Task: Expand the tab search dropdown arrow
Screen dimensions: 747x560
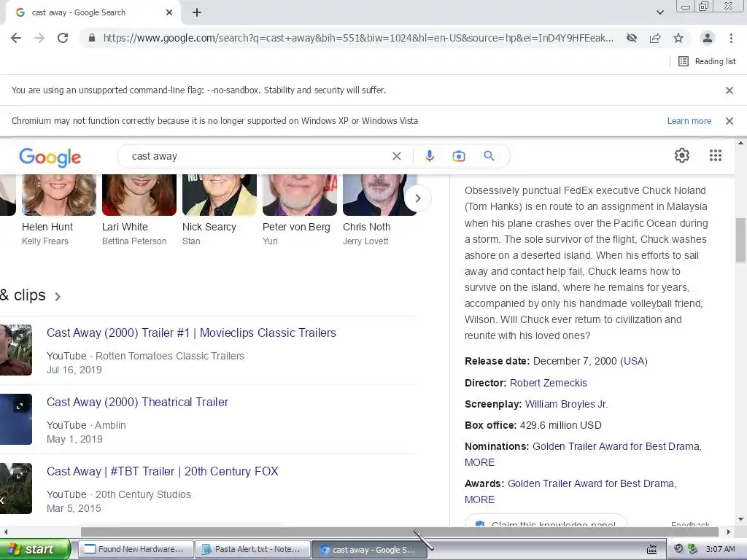Action: [659, 12]
